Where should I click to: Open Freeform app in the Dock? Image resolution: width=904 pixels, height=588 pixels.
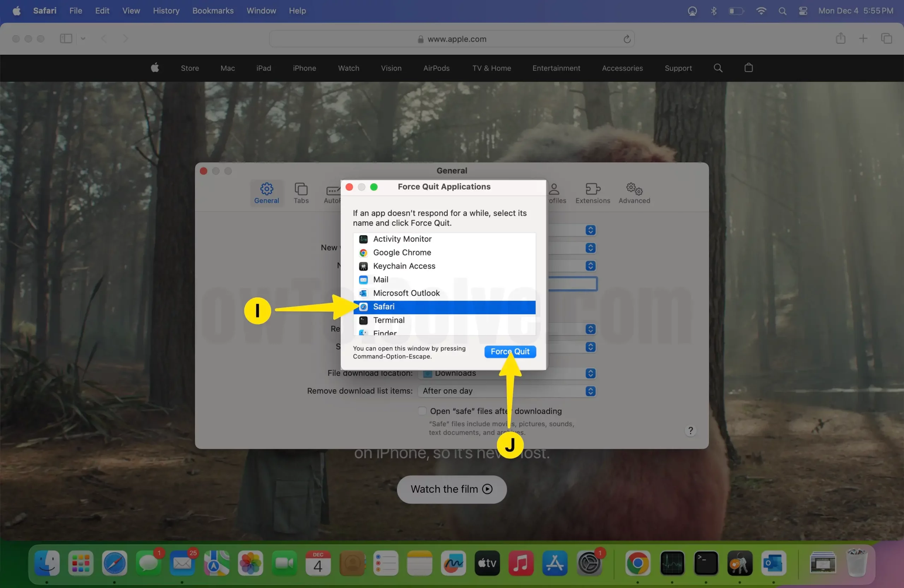pyautogui.click(x=453, y=563)
